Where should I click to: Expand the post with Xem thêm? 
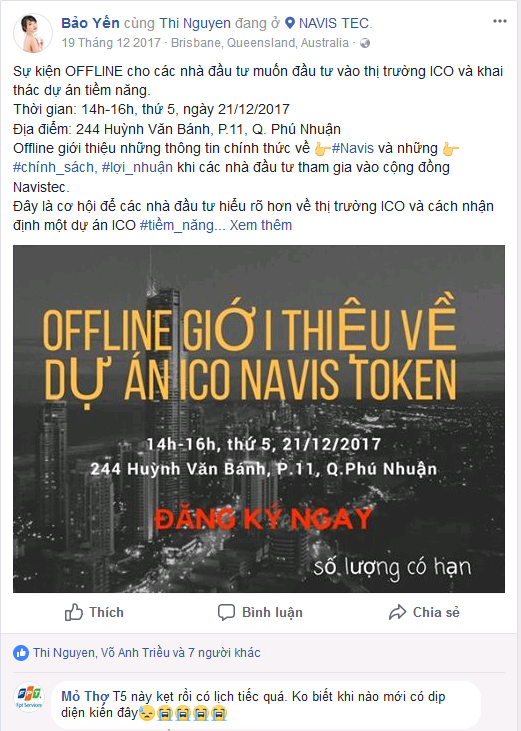pyautogui.click(x=260, y=225)
